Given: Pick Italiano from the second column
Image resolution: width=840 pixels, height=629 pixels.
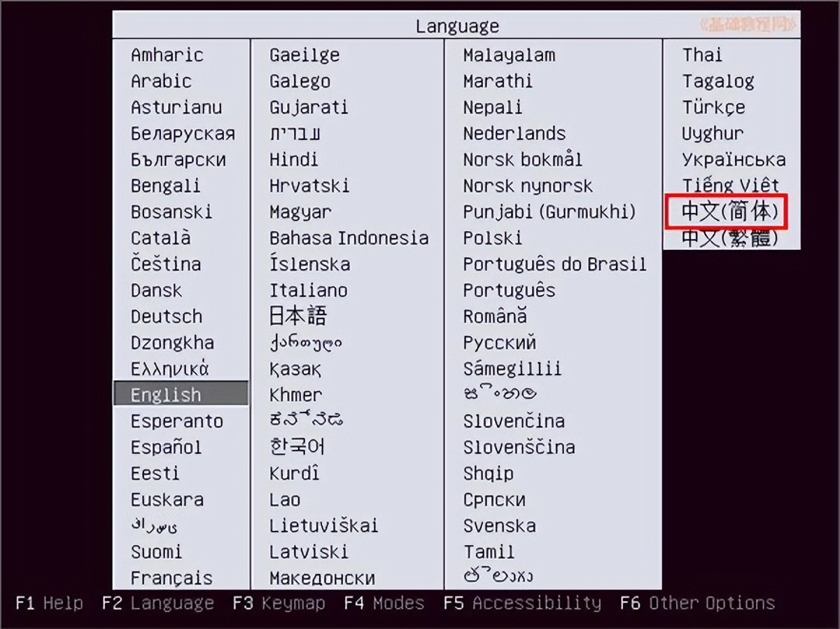Looking at the screenshot, I should 308,290.
